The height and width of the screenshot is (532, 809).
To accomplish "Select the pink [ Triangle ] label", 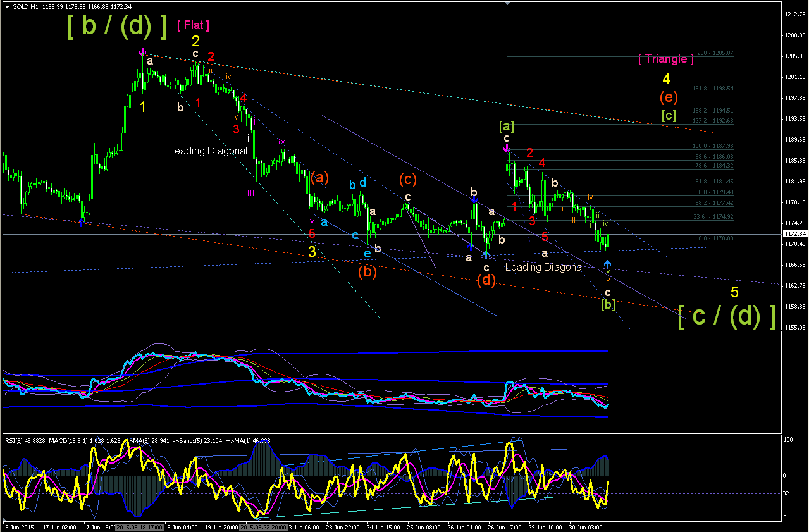I will point(665,59).
